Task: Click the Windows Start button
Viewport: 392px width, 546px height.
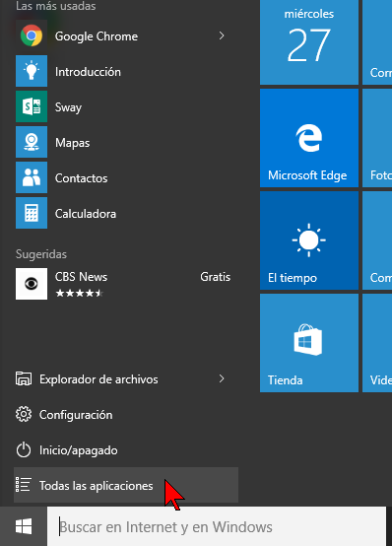Action: coord(24,526)
